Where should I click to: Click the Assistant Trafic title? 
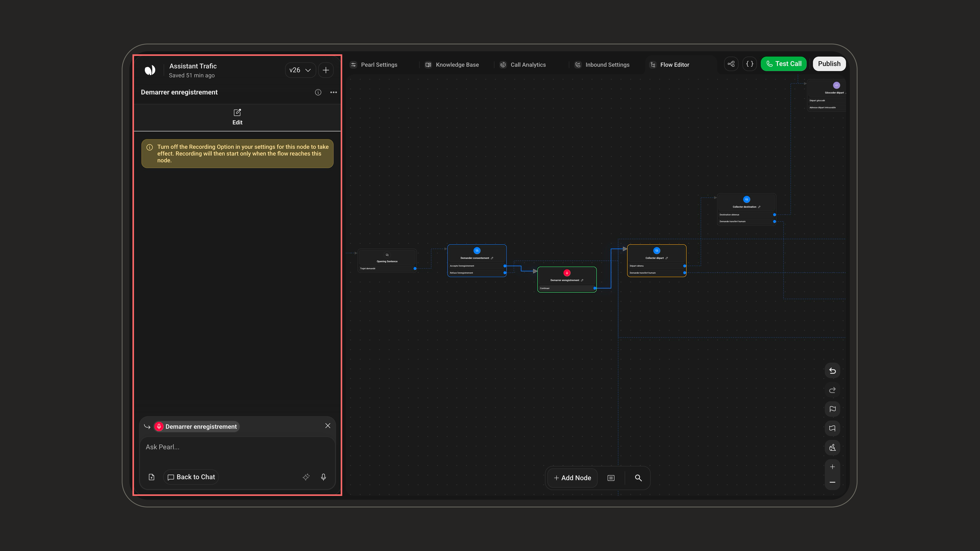(193, 66)
